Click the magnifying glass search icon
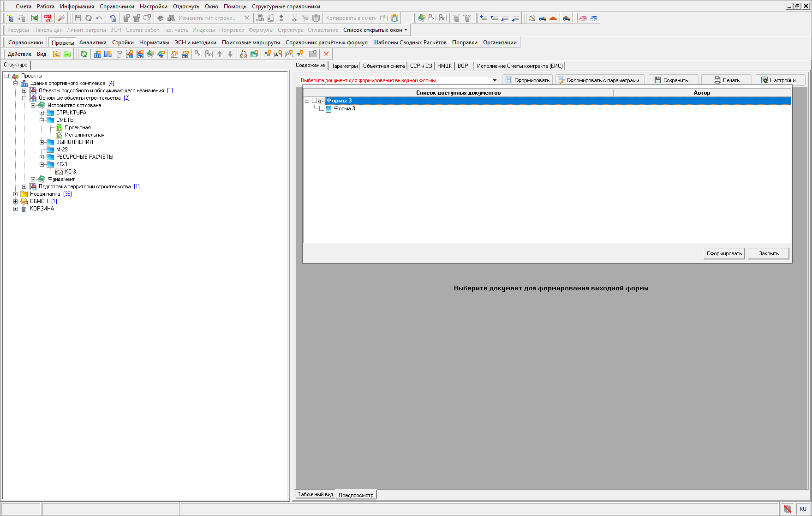The width and height of the screenshot is (812, 516). tap(61, 18)
